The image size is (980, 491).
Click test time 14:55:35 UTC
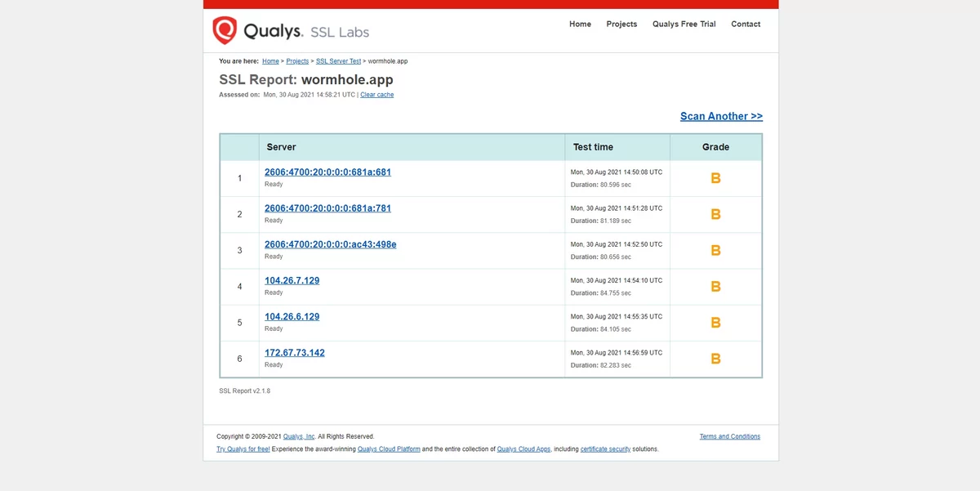(x=617, y=316)
